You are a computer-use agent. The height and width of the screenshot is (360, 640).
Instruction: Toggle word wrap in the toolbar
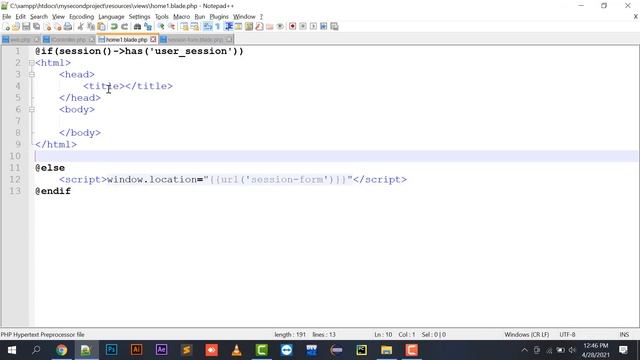[208, 27]
